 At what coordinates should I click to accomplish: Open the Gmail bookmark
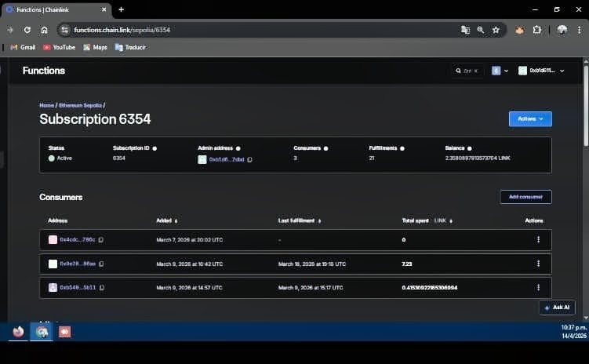(23, 47)
